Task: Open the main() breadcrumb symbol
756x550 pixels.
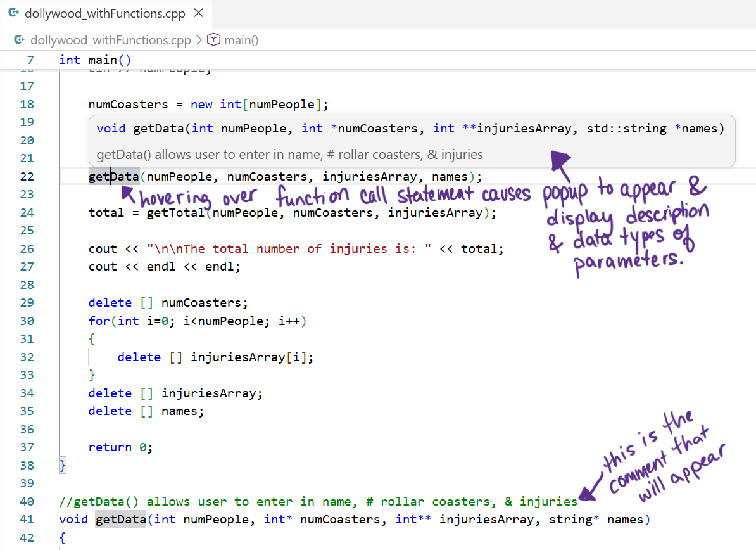Action: click(241, 40)
